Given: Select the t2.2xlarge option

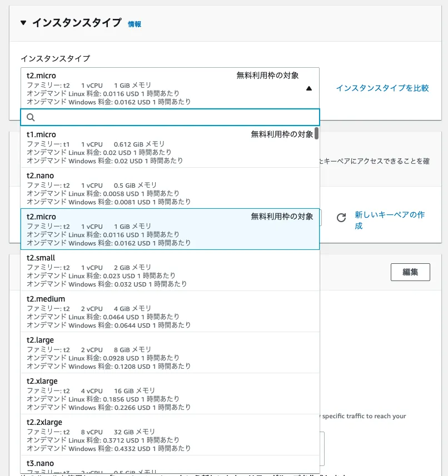Looking at the screenshot, I should coord(170,435).
